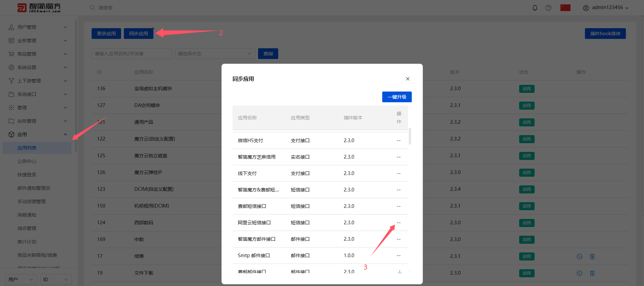
Task: Open the help question mark icon
Action: click(548, 8)
